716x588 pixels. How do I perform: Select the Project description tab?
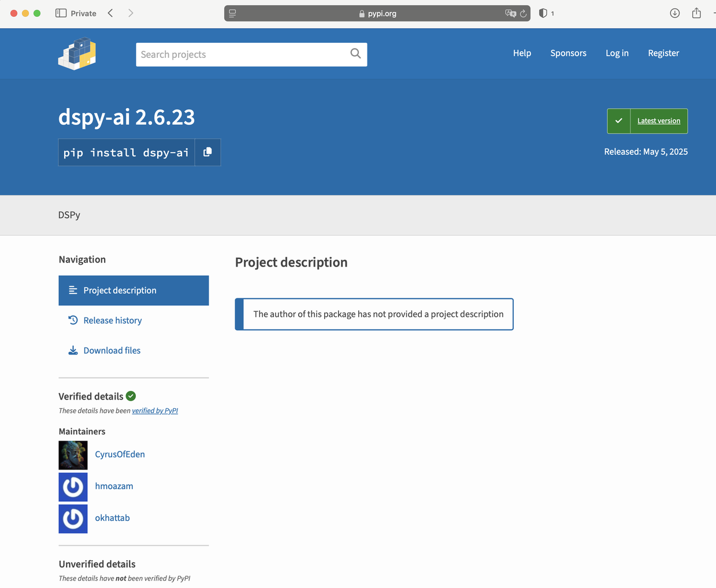(133, 290)
